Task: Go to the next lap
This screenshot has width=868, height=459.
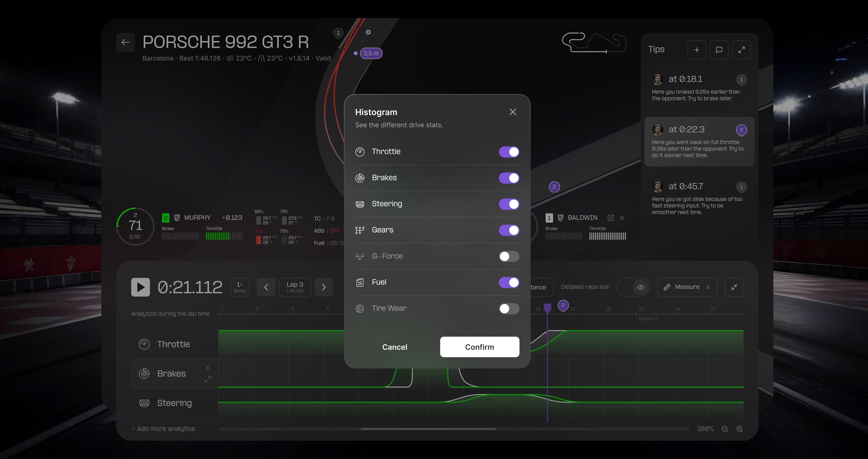Action: (324, 287)
